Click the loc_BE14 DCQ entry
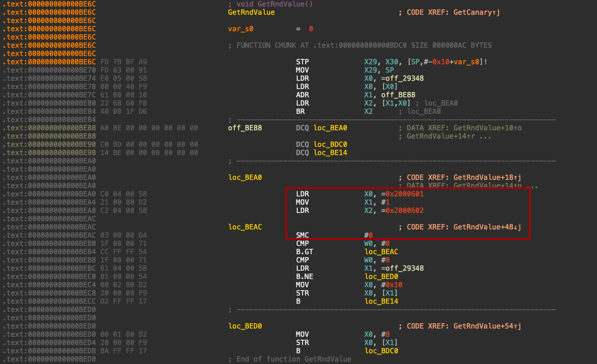The width and height of the screenshot is (597, 364). [330, 153]
